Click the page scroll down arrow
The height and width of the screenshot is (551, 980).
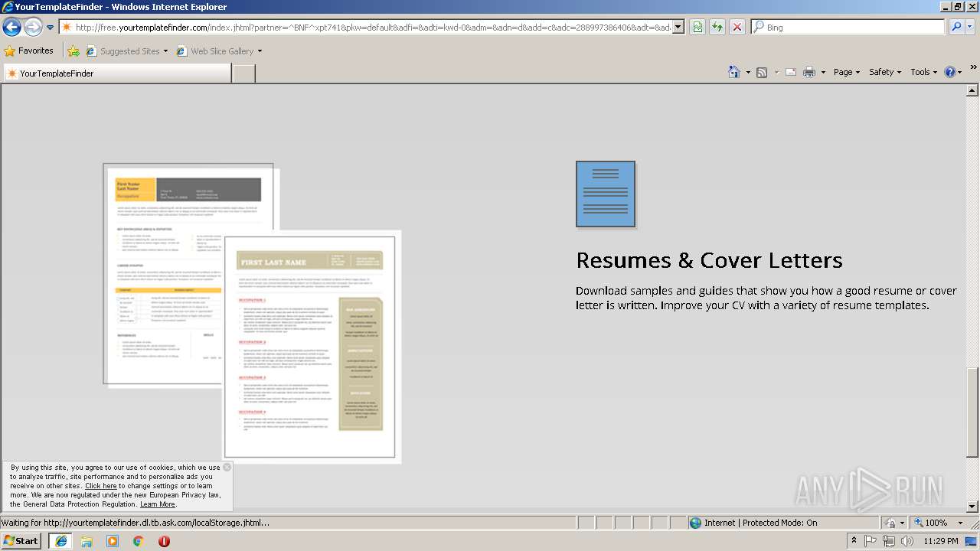972,506
